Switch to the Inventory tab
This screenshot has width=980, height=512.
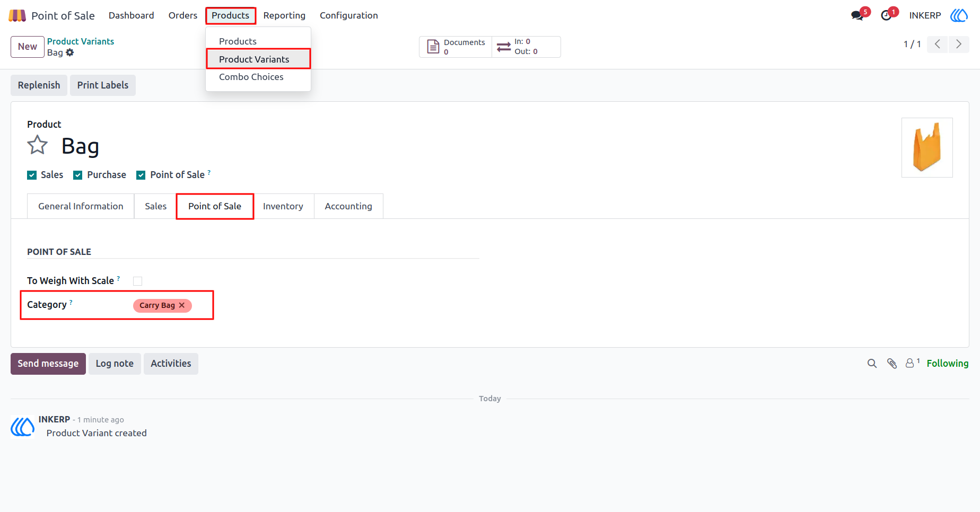283,206
